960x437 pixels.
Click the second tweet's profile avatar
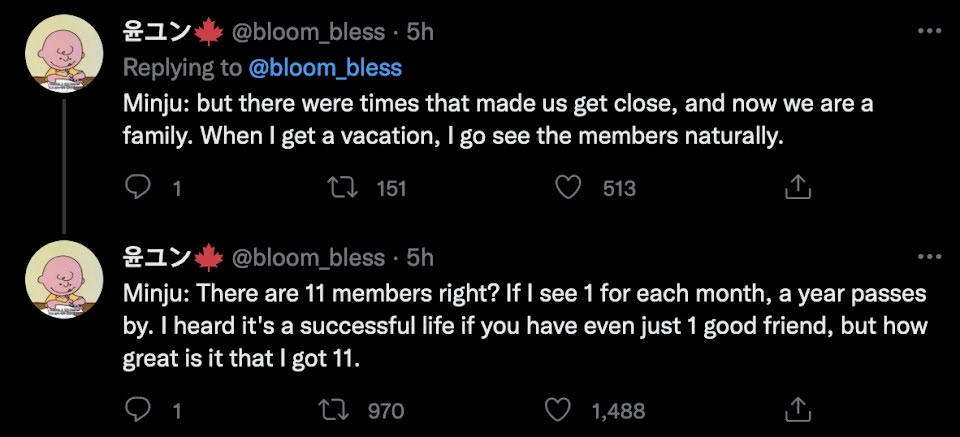click(x=65, y=279)
